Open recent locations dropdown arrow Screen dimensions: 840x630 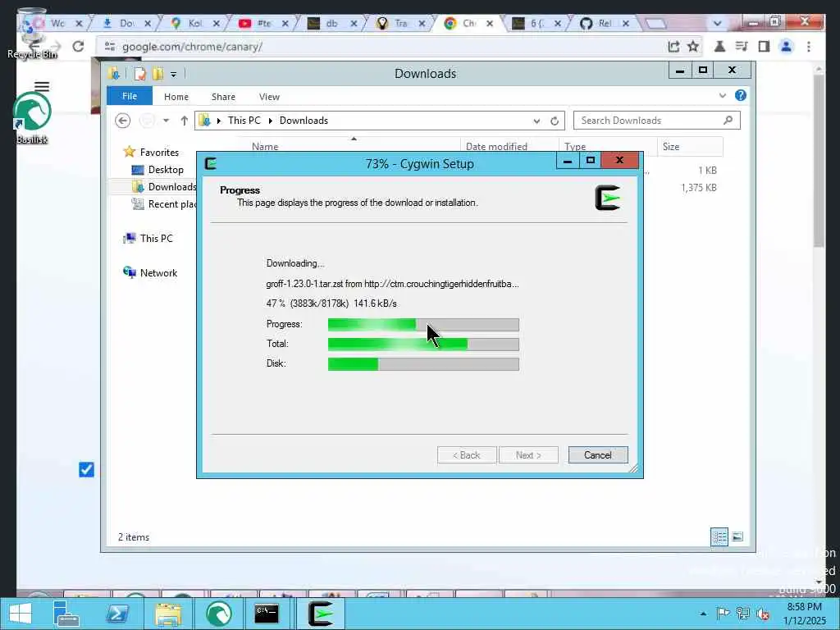tap(166, 121)
